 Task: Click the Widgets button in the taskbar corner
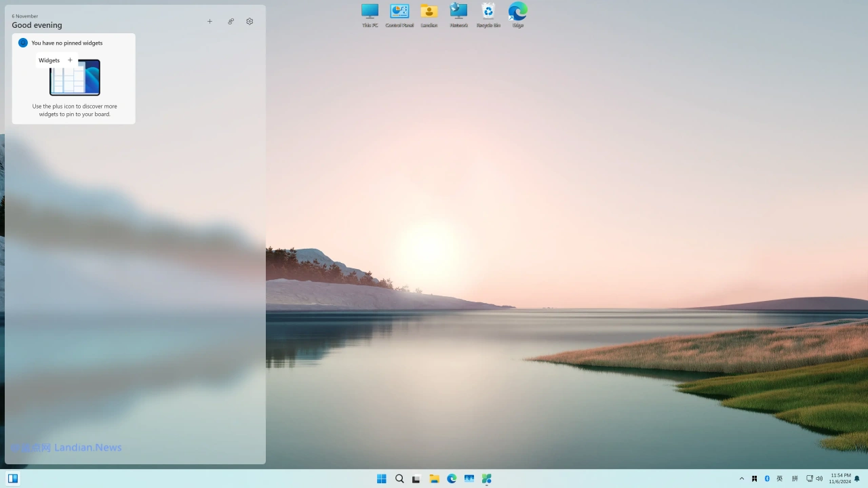(13, 479)
